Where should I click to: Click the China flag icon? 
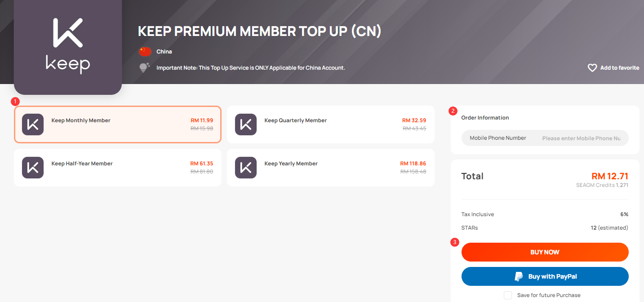point(145,52)
